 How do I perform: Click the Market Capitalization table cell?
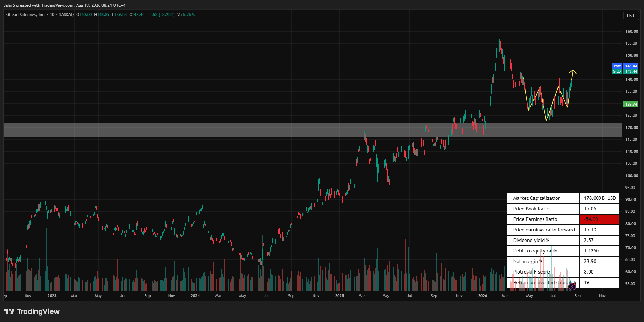(543, 198)
